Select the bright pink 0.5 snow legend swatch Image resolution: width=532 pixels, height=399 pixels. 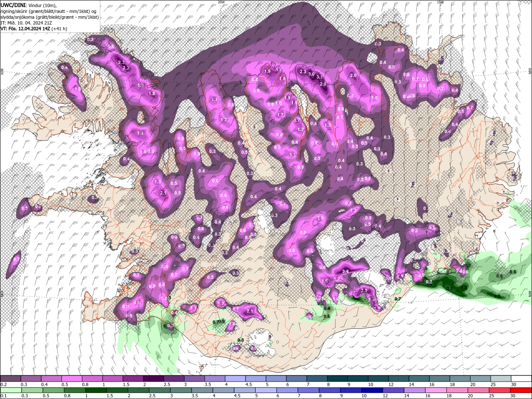[x=71, y=379]
